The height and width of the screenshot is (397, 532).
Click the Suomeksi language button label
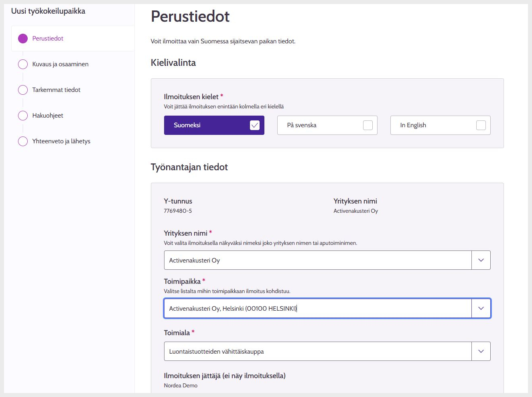coord(187,125)
